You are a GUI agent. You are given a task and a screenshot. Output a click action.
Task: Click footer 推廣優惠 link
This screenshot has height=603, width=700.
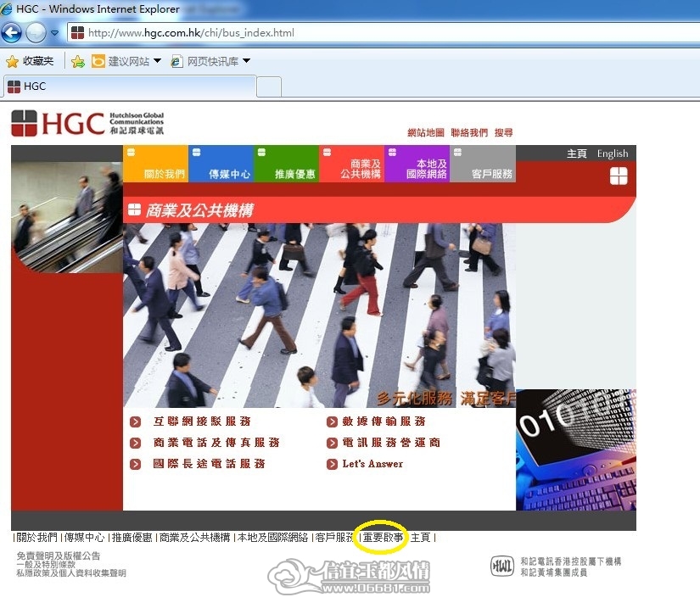(132, 538)
